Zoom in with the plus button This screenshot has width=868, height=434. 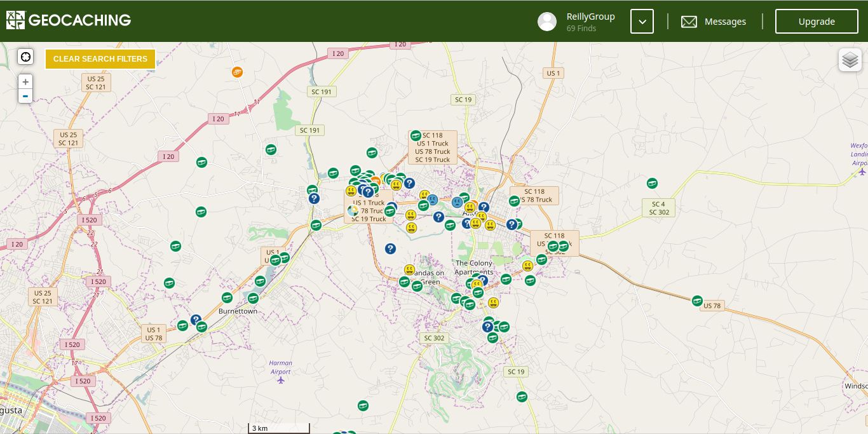25,81
